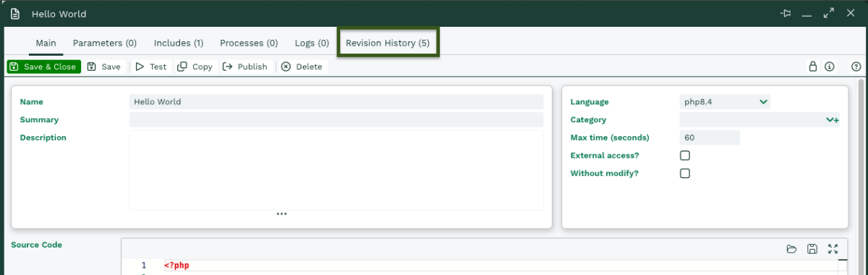Pin the Hello World window

click(786, 14)
